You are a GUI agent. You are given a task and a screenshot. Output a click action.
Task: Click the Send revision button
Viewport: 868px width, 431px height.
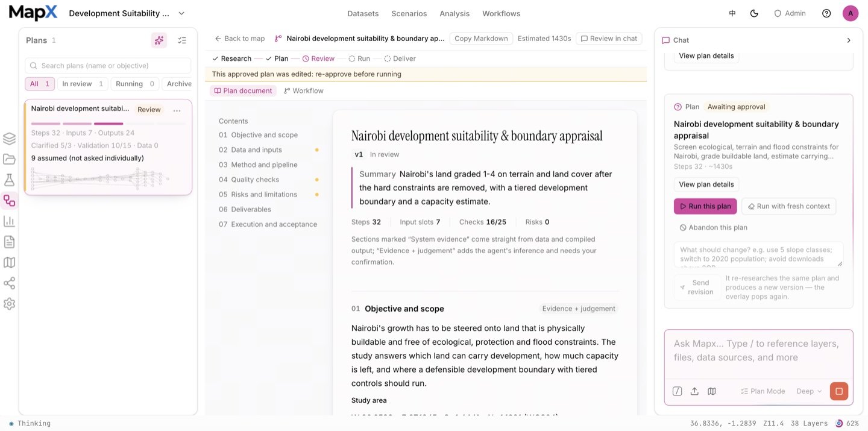click(697, 288)
